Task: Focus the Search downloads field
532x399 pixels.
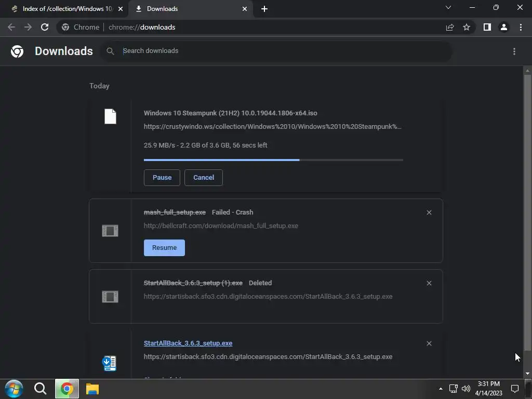Action: (x=276, y=51)
